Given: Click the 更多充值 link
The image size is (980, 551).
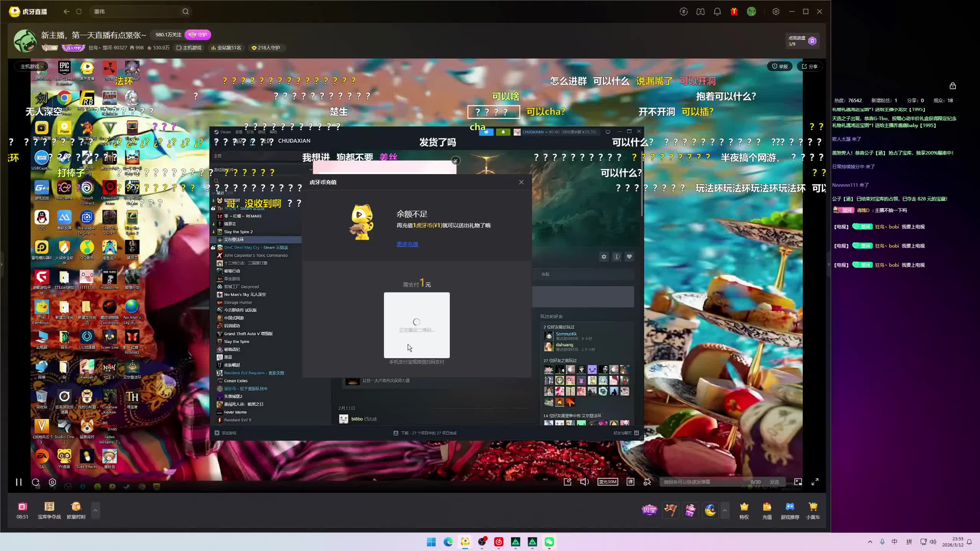Looking at the screenshot, I should [x=407, y=244].
